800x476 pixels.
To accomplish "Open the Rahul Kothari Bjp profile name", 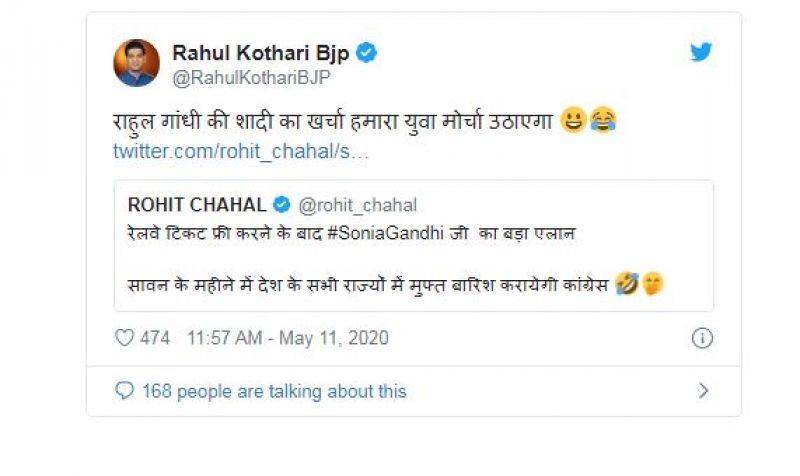I will tap(260, 53).
